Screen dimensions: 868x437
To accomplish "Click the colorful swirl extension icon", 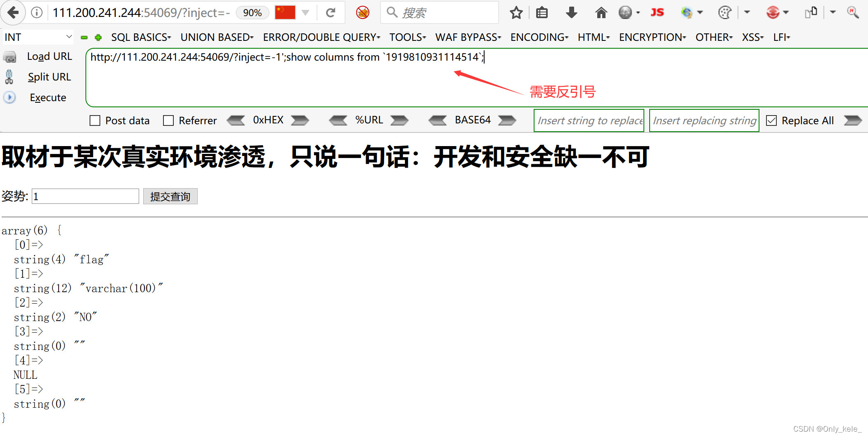I will click(x=686, y=13).
